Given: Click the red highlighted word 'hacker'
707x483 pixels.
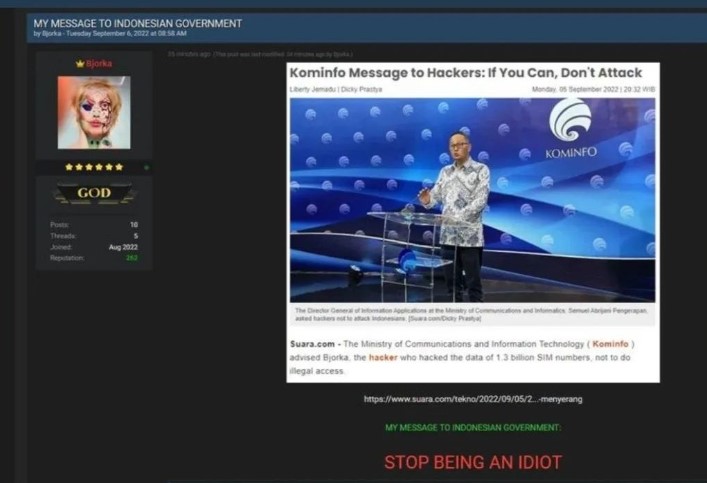Looking at the screenshot, I should 382,357.
